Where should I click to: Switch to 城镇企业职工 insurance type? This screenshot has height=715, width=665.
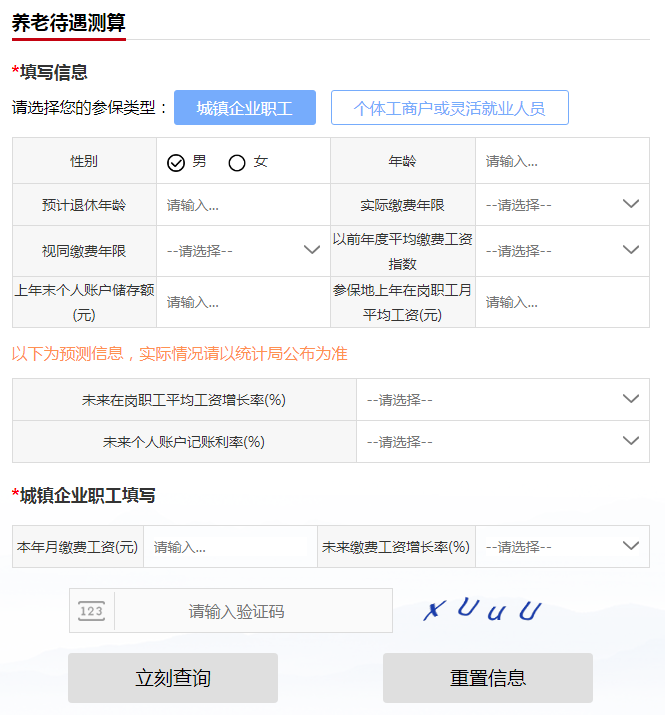pos(245,108)
